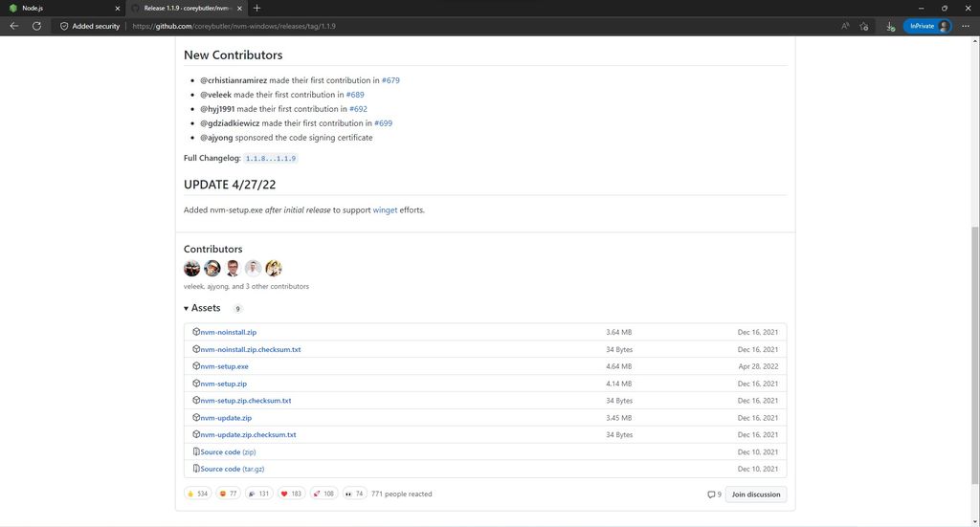Screen dimensions: 980x527
Task: Open the read aloud icon
Action: (x=845, y=26)
